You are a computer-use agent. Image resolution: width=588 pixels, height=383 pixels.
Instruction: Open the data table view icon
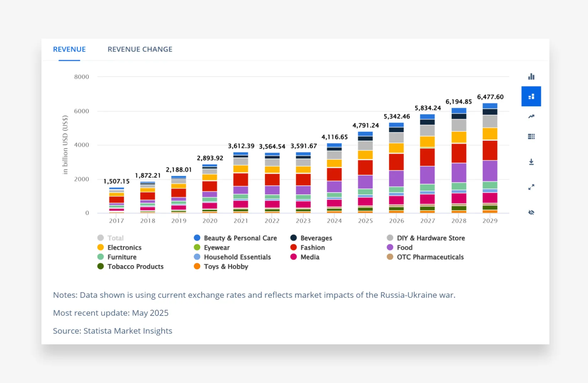point(531,136)
